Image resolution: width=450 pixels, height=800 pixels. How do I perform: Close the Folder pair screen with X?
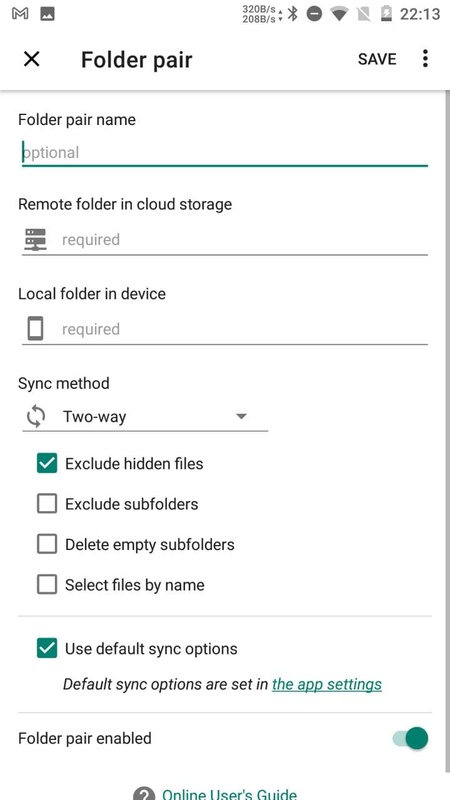pos(32,59)
